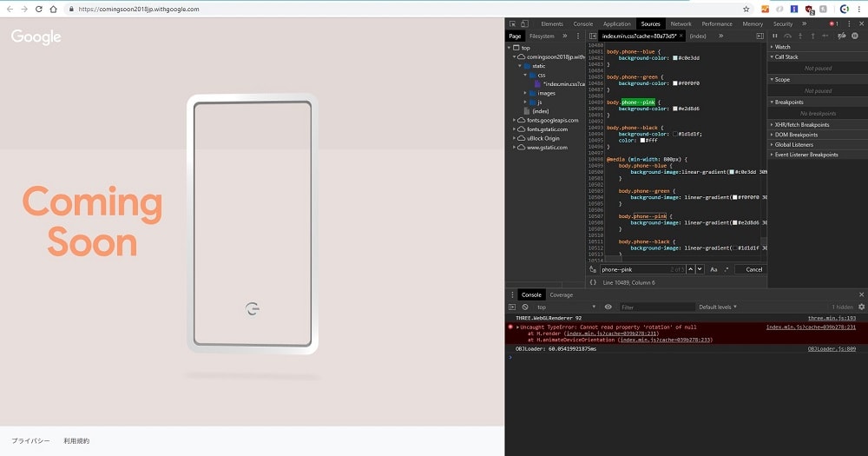This screenshot has height=456, width=868.
Task: Open the three.min.js:193 source link
Action: (832, 318)
